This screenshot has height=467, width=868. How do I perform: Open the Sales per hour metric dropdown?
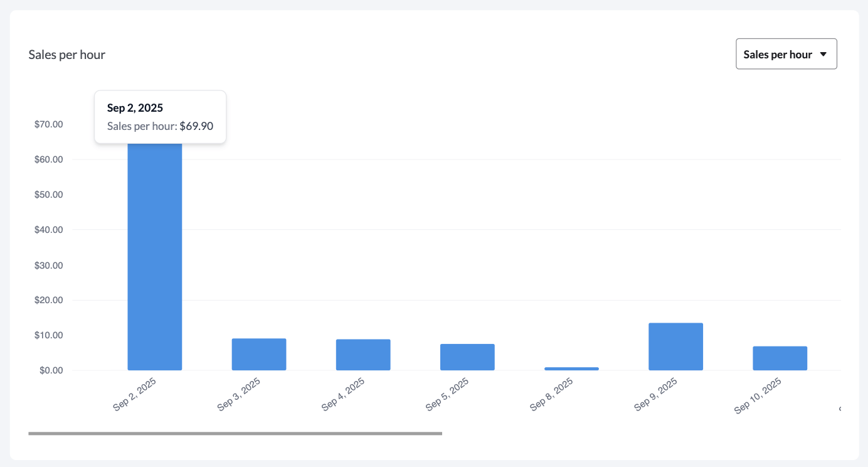click(786, 54)
